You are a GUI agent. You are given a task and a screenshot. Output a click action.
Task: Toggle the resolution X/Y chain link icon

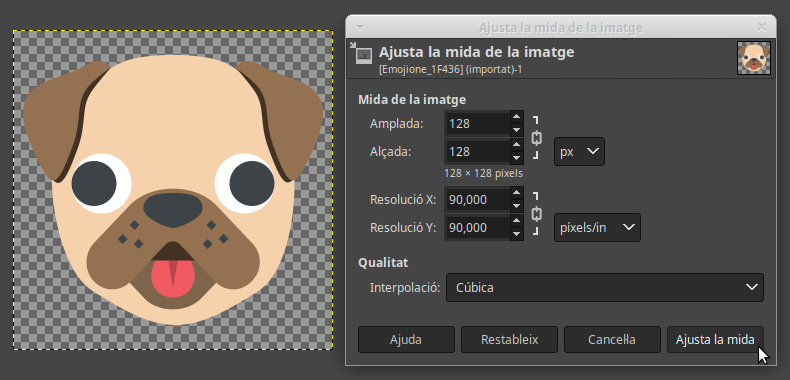(x=537, y=214)
